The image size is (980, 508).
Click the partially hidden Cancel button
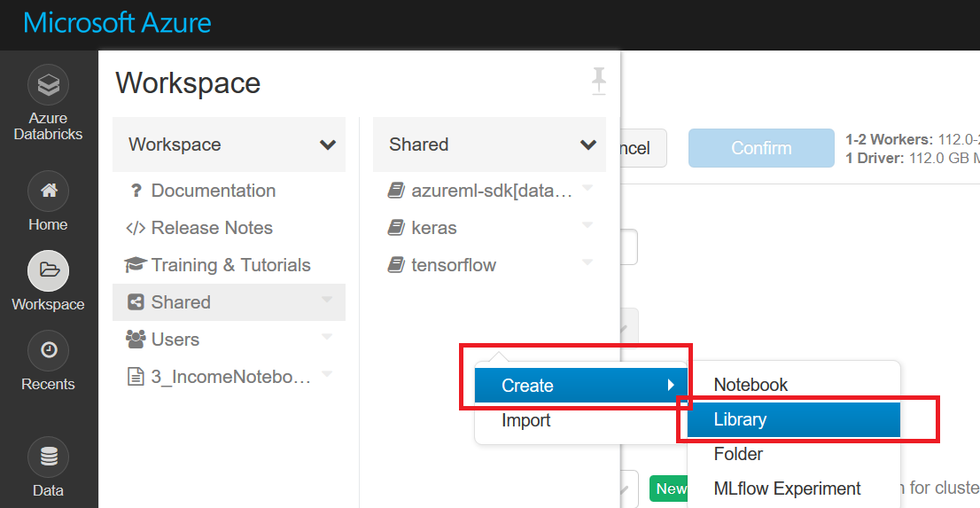click(643, 148)
